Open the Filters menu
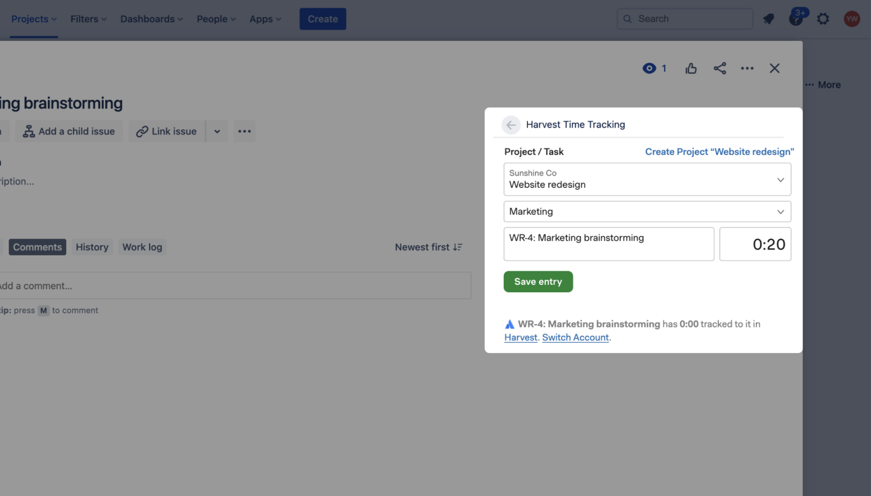This screenshot has width=871, height=496. pos(88,19)
